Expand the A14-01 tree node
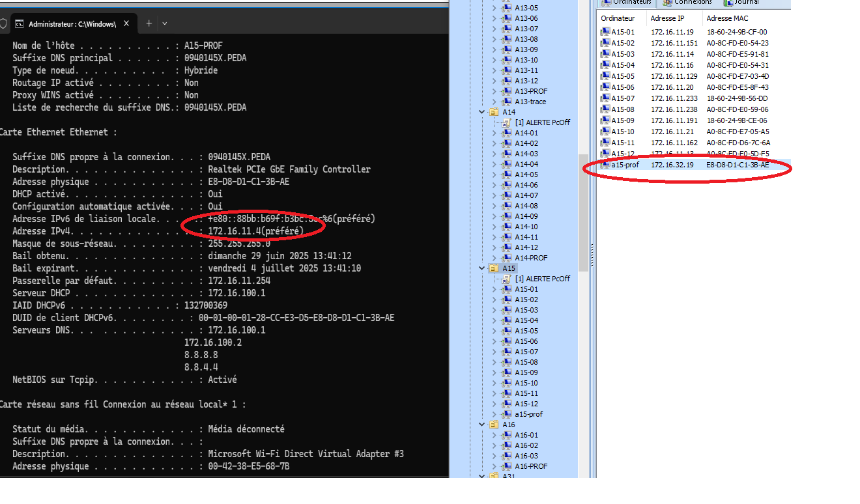Viewport: 860px width, 504px height. [x=494, y=133]
